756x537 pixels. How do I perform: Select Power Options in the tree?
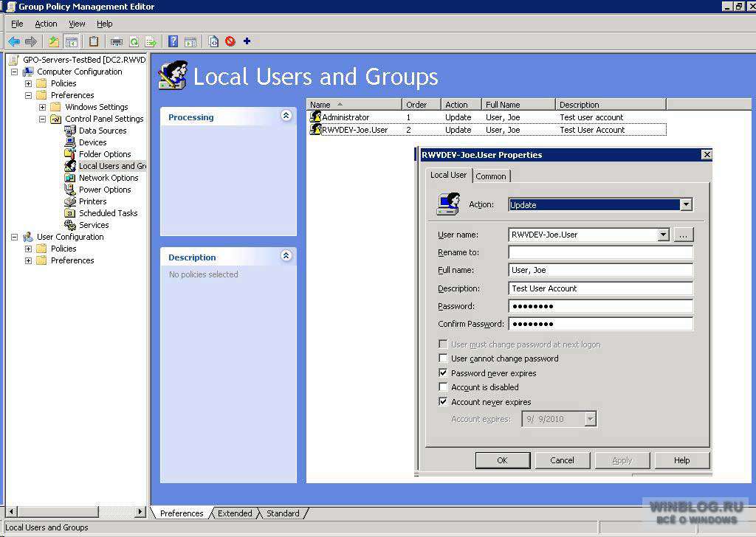click(x=105, y=190)
